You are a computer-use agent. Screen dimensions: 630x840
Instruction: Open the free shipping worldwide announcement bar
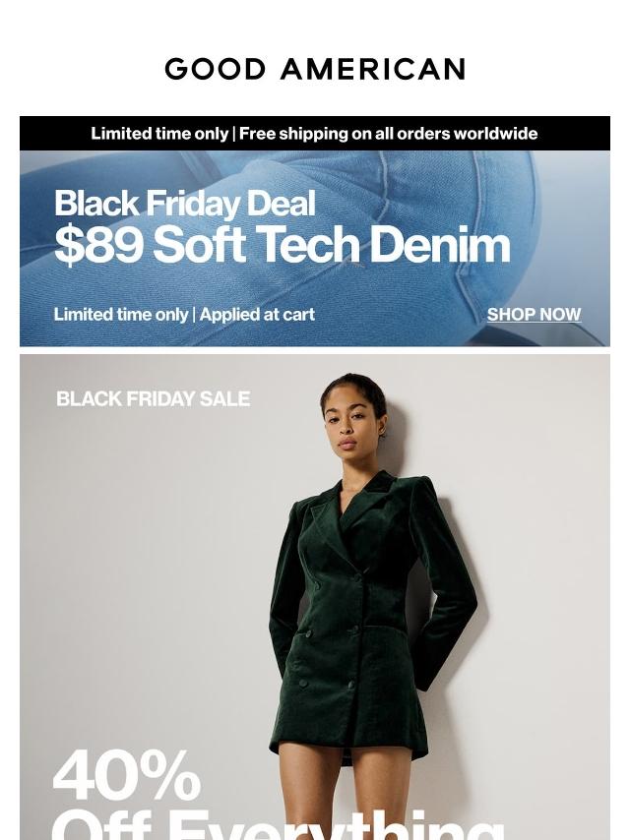(315, 133)
